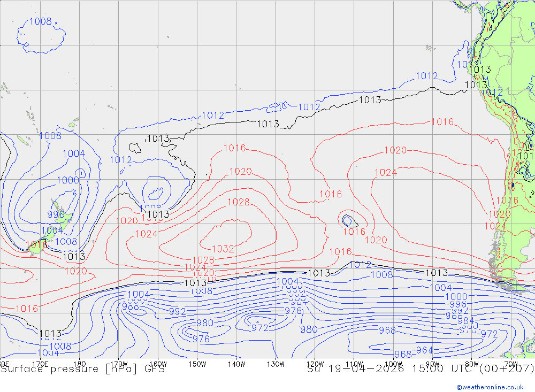Click the ©weatheronline.co.uk credit text
This screenshot has width=535, height=392.
tap(490, 387)
